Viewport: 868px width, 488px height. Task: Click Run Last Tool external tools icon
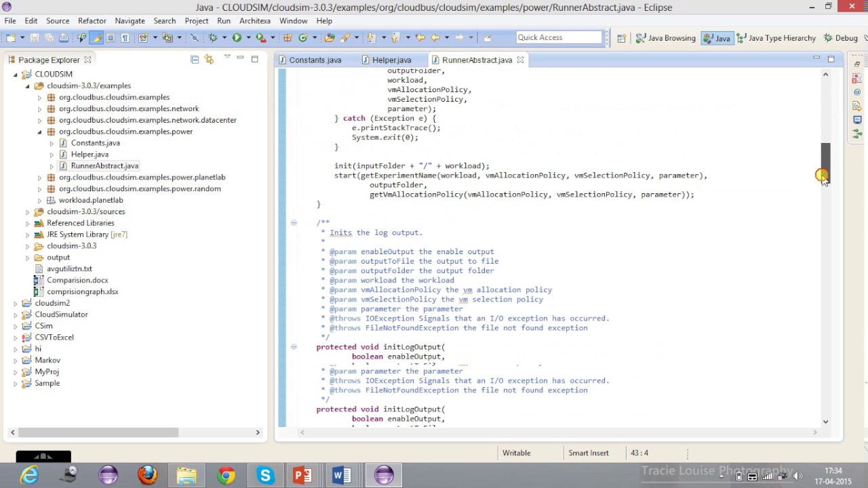tap(260, 37)
